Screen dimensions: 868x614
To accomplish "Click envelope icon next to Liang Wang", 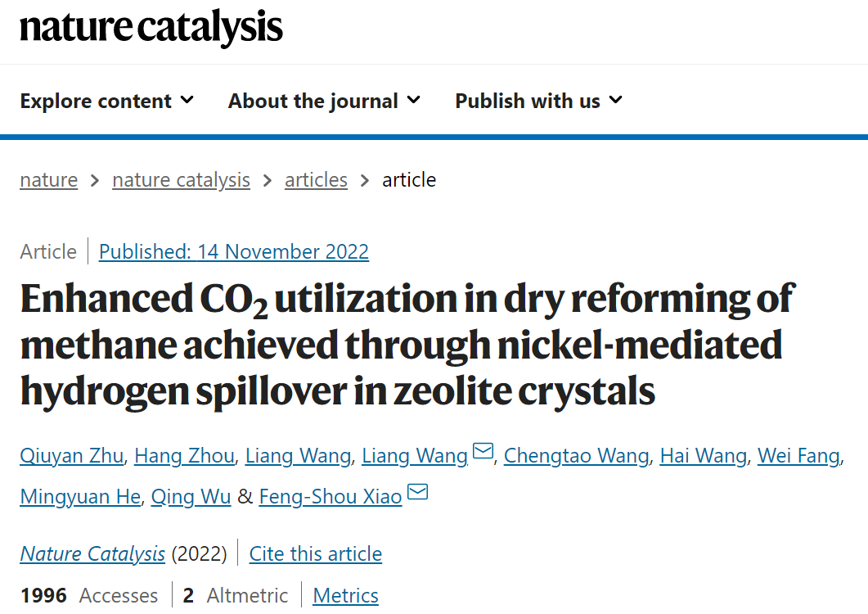I will coord(483,452).
